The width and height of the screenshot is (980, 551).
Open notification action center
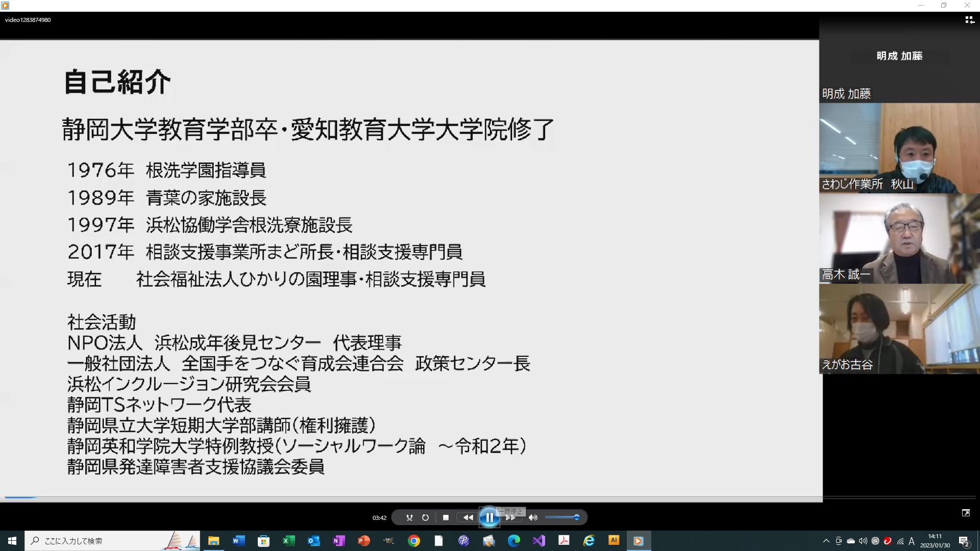pos(964,541)
